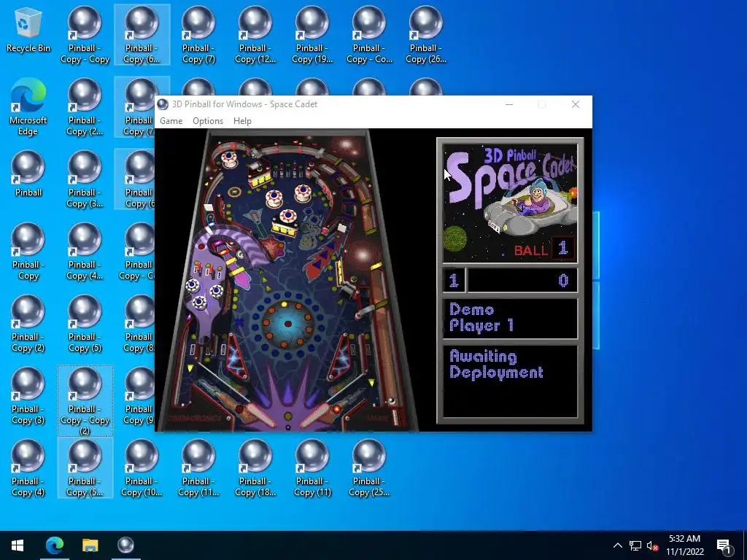Image resolution: width=747 pixels, height=560 pixels.
Task: Click the network tray icon
Action: click(635, 545)
